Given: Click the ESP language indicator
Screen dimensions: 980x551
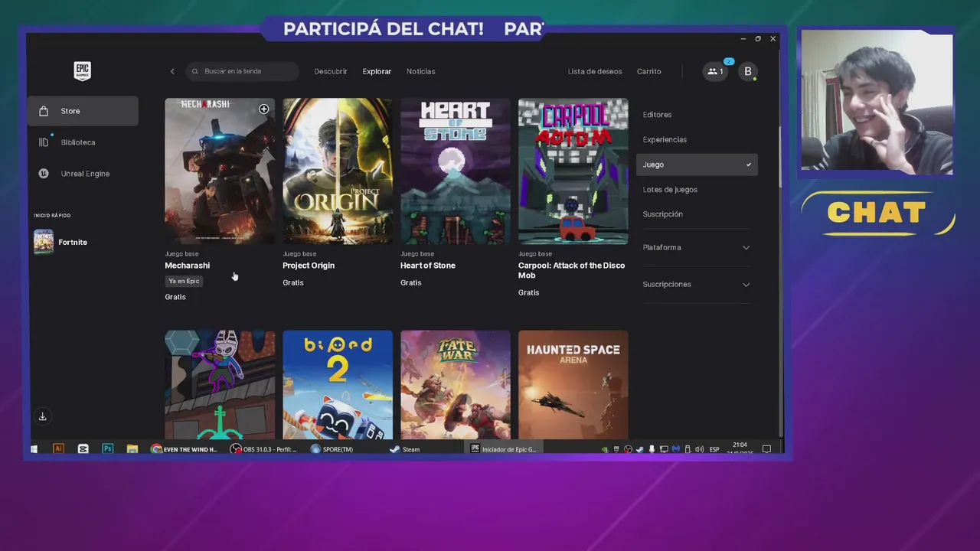Looking at the screenshot, I should point(714,449).
